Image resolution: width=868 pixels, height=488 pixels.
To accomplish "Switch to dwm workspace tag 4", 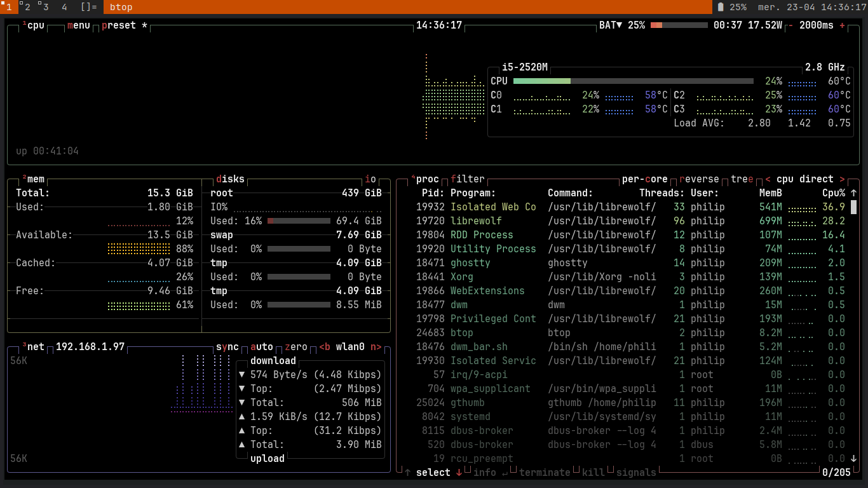I will click(64, 7).
